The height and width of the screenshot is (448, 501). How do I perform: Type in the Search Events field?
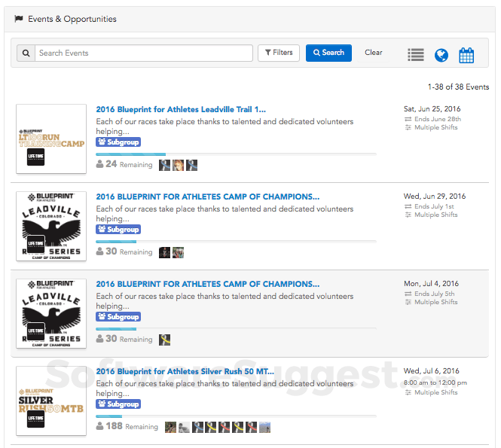click(143, 53)
